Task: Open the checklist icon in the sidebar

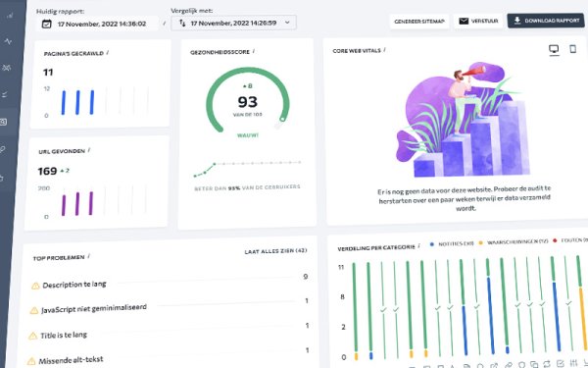Action: click(x=5, y=94)
